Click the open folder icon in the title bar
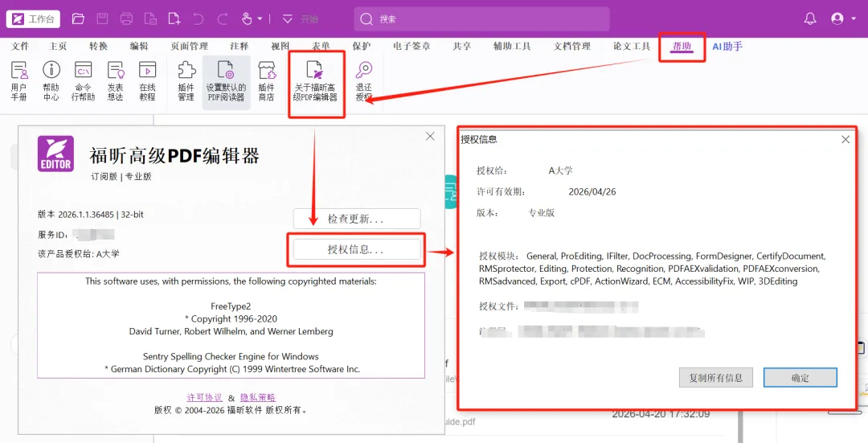868x443 pixels. (x=78, y=18)
